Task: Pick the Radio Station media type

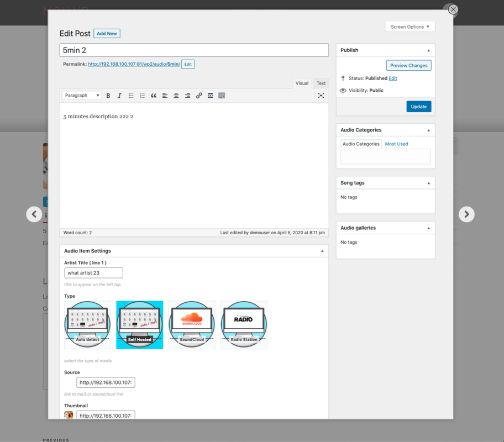Action: [x=244, y=325]
